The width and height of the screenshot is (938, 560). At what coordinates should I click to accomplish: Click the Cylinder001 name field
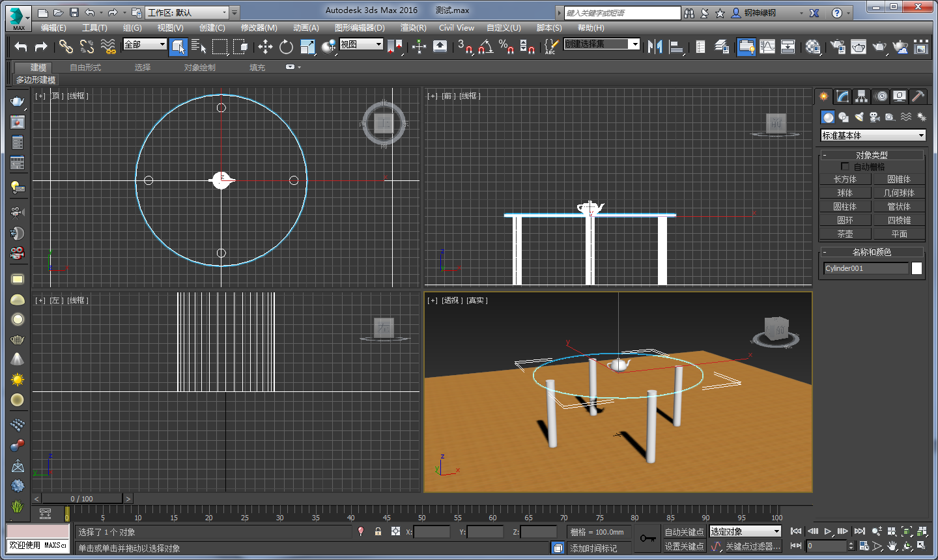tap(866, 268)
